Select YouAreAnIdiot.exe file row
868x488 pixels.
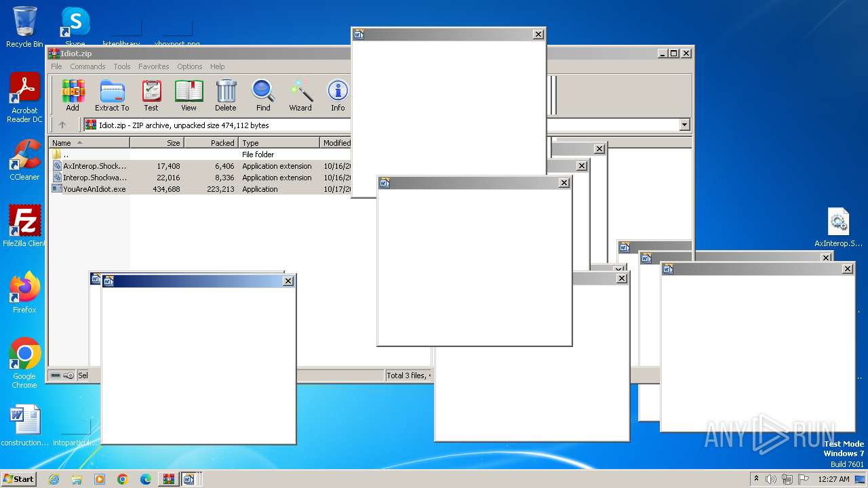tap(200, 189)
